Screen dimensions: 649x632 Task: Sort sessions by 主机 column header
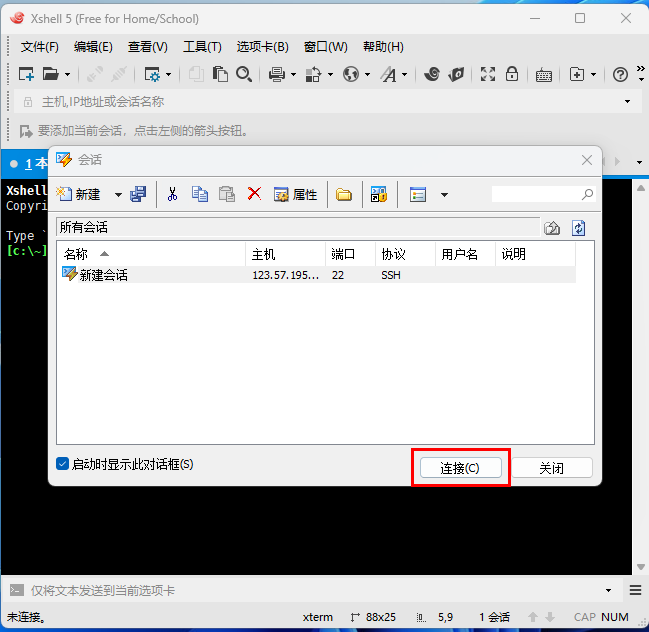pos(286,254)
